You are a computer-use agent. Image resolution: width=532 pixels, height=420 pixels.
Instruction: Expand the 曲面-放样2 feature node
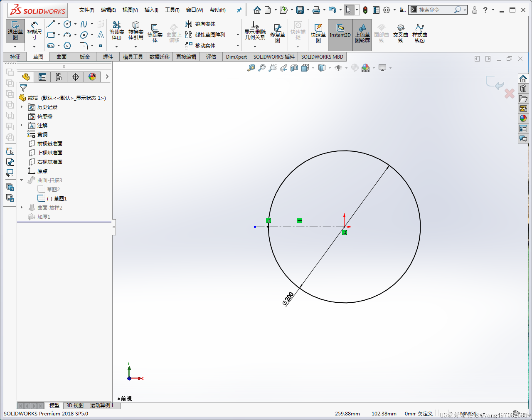coord(22,208)
